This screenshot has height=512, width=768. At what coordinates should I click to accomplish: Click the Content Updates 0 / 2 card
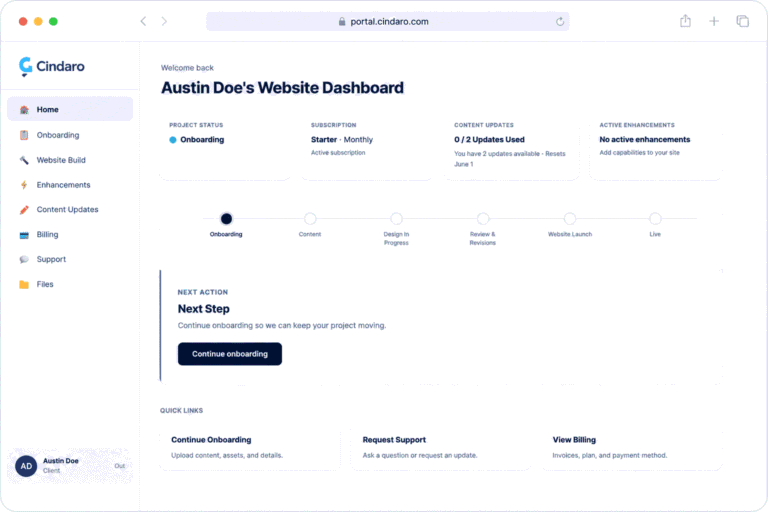[511, 147]
